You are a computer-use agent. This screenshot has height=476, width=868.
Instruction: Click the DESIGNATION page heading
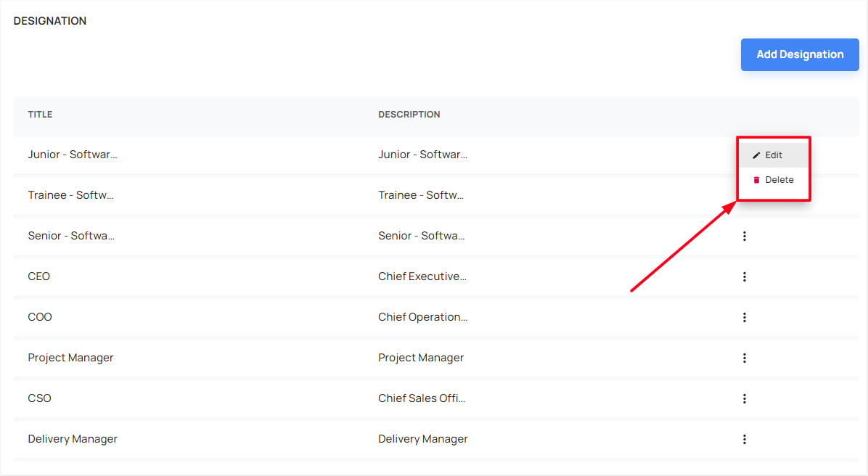pos(50,21)
